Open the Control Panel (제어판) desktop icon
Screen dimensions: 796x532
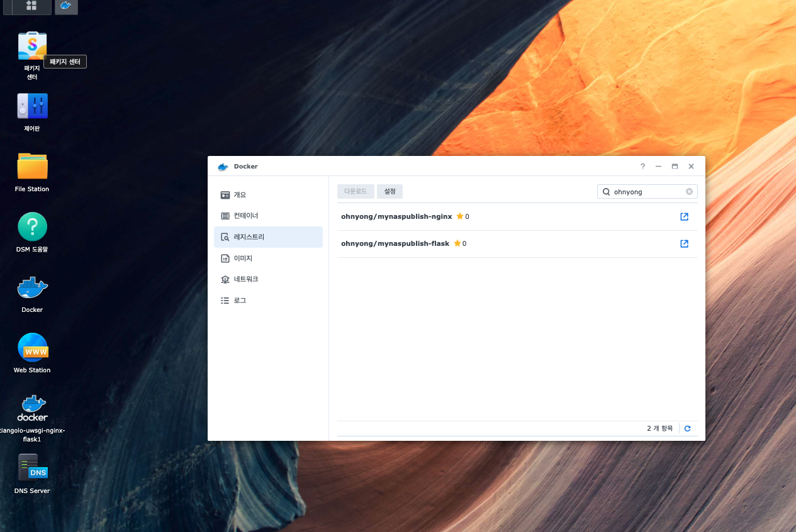[x=32, y=106]
